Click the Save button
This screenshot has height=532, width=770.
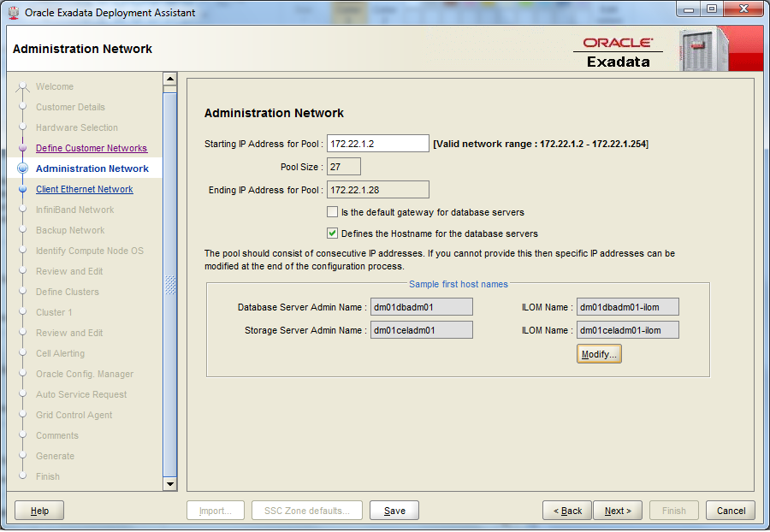pyautogui.click(x=394, y=510)
